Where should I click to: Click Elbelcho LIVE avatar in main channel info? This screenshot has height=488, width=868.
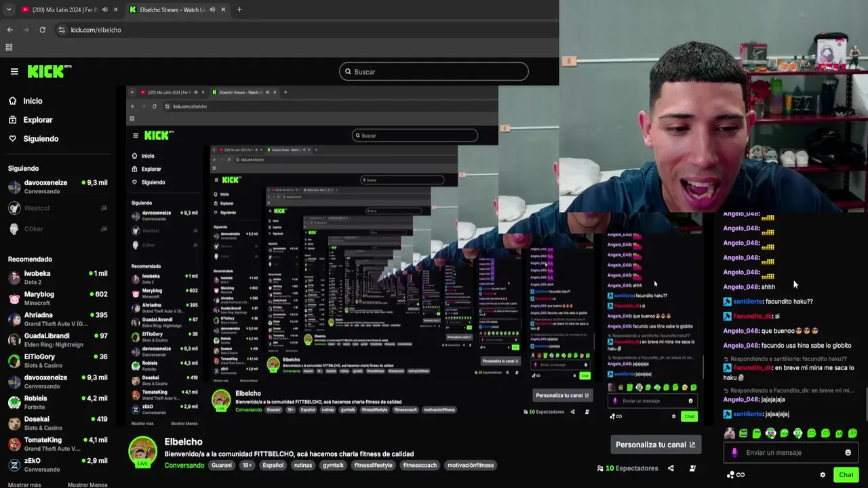[142, 452]
